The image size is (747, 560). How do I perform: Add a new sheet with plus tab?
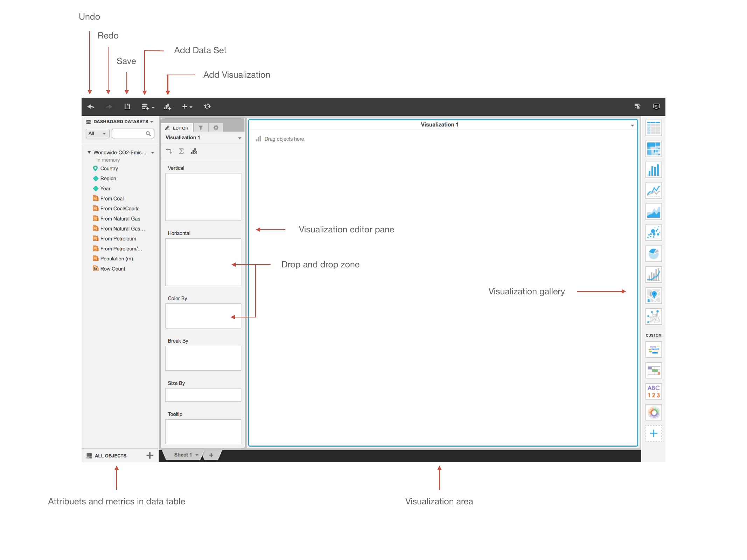tap(211, 455)
